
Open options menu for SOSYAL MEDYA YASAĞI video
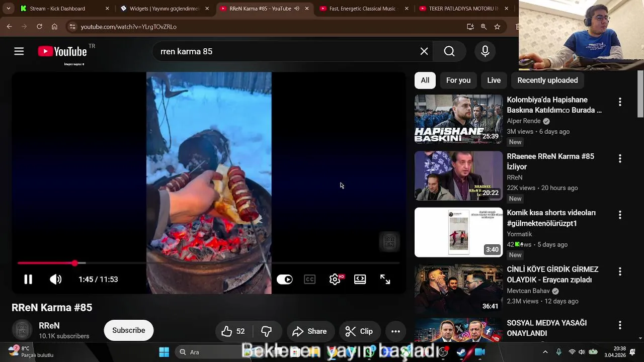coord(620,325)
